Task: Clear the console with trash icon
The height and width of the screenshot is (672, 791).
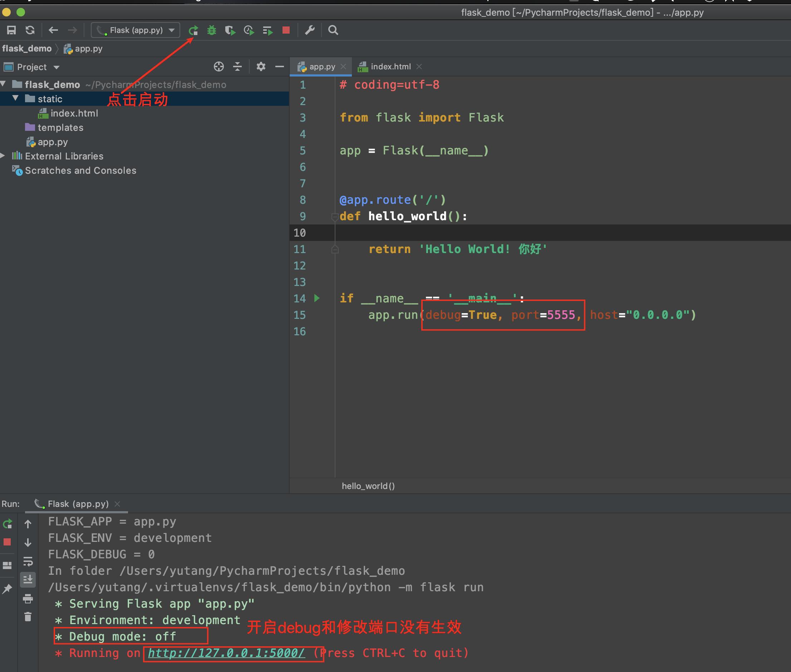Action: [28, 617]
